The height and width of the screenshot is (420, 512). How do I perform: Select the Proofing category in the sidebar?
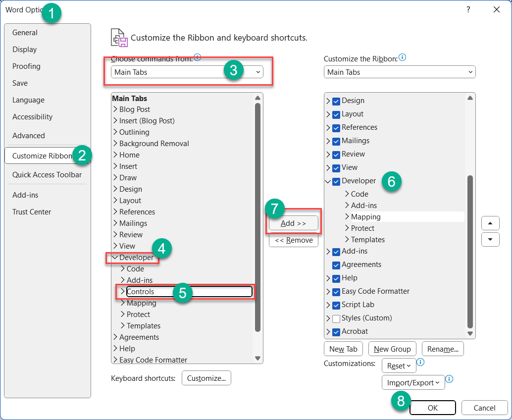(x=26, y=66)
